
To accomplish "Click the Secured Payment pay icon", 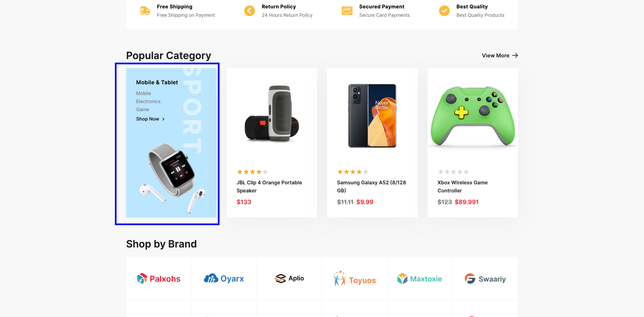I will pos(347,11).
